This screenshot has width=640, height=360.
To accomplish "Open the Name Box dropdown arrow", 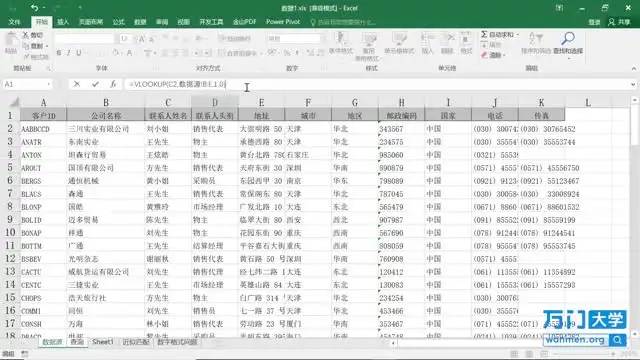I will tap(49, 84).
